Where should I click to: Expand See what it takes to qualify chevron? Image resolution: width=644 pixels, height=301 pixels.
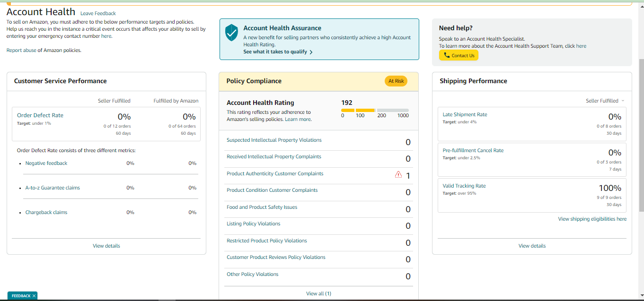(x=311, y=52)
